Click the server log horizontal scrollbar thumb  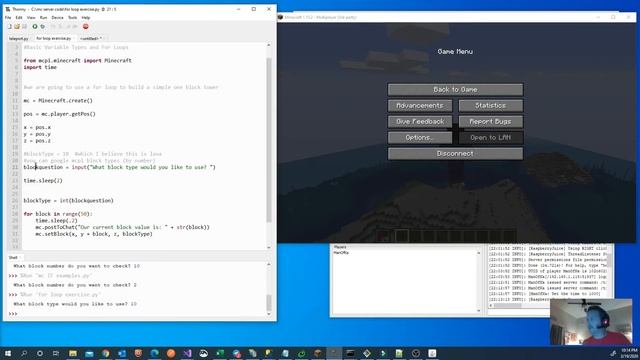pyautogui.click(x=507, y=305)
